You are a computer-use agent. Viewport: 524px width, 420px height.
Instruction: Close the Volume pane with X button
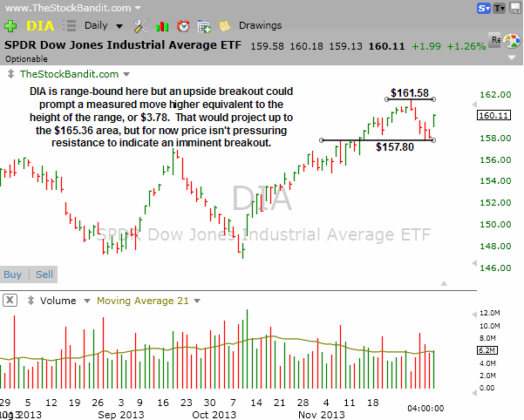[x=10, y=300]
